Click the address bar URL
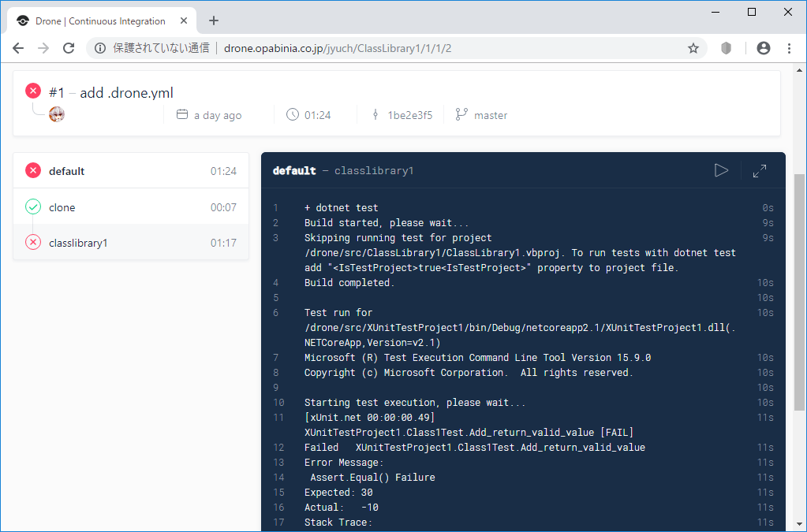Image resolution: width=807 pixels, height=532 pixels. pyautogui.click(x=338, y=48)
